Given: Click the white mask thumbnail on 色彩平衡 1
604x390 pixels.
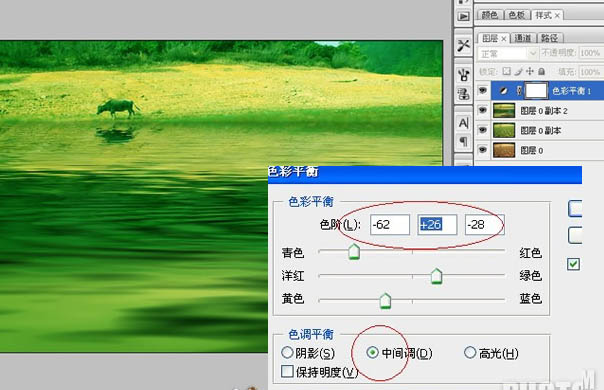Looking at the screenshot, I should point(536,91).
